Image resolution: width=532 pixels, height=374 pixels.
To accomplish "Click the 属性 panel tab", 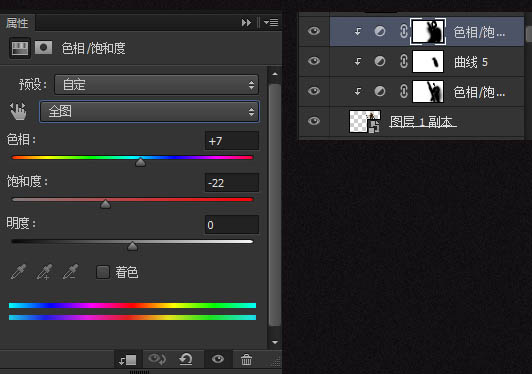I will click(17, 23).
